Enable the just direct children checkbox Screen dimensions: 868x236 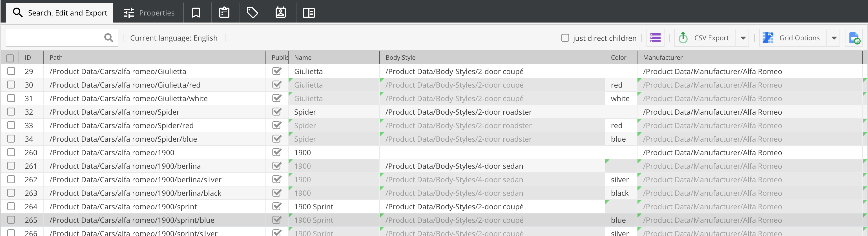click(x=565, y=38)
